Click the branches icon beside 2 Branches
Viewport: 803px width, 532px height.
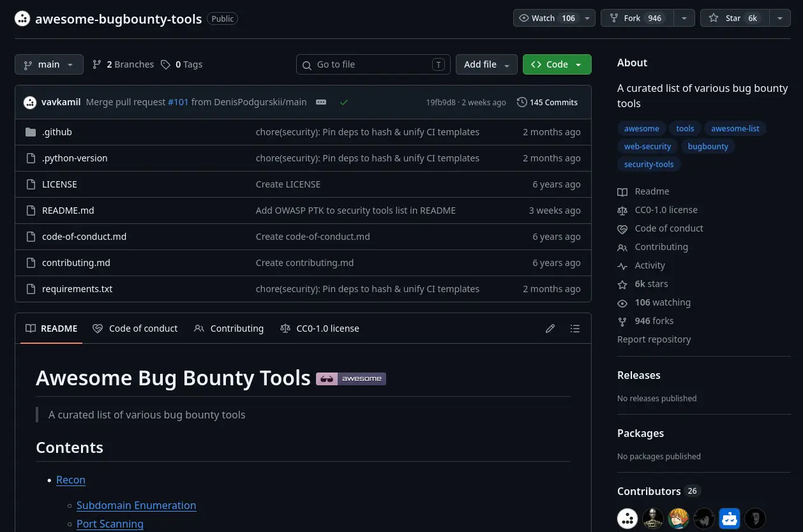click(x=97, y=64)
